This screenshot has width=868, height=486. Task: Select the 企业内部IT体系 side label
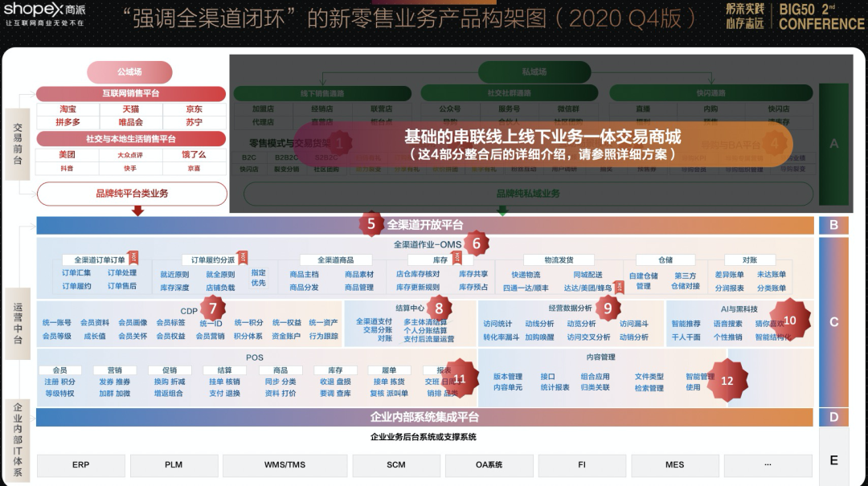(18, 440)
